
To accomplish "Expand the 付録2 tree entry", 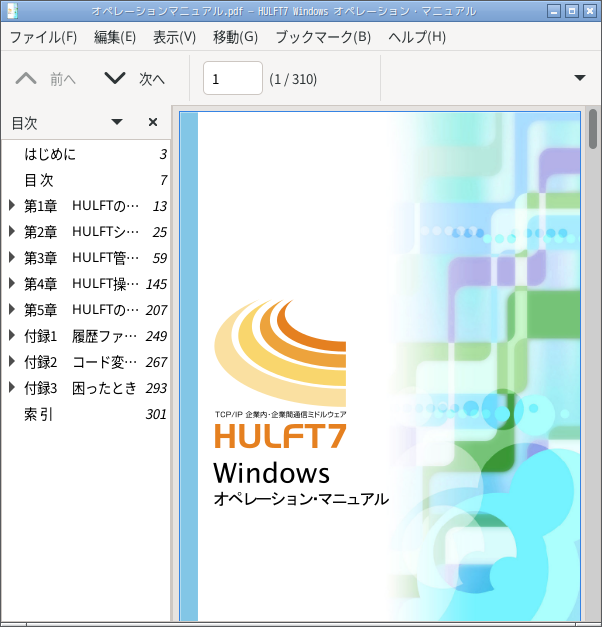I will tap(12, 361).
